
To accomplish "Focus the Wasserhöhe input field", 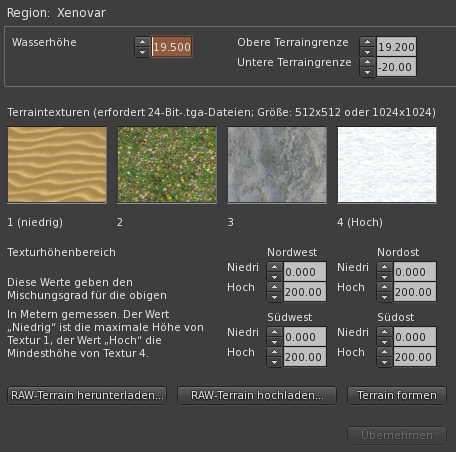I will [x=172, y=47].
